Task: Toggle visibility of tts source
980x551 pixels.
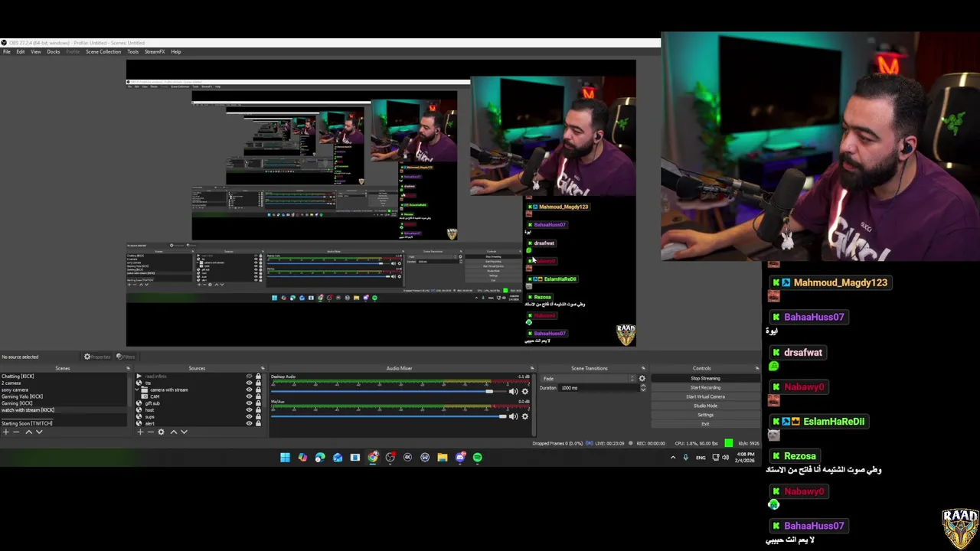Action: [249, 383]
